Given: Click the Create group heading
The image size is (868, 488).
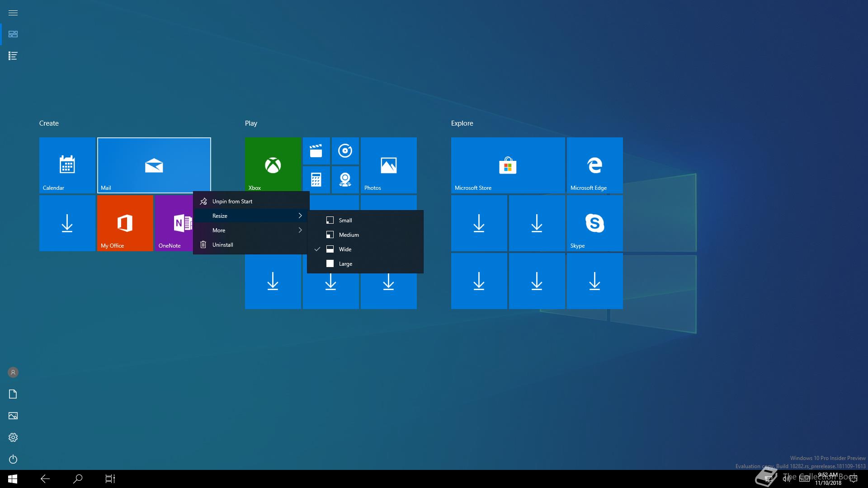Looking at the screenshot, I should (49, 123).
